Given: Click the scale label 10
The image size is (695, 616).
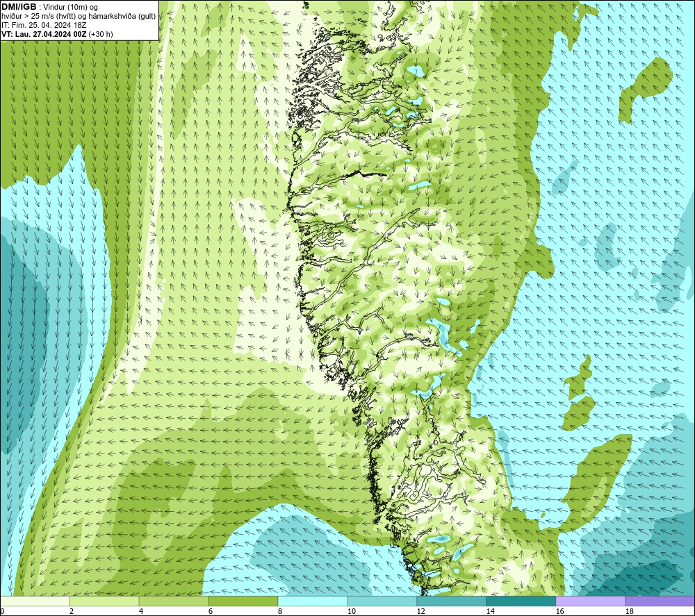Looking at the screenshot, I should coord(352,611).
